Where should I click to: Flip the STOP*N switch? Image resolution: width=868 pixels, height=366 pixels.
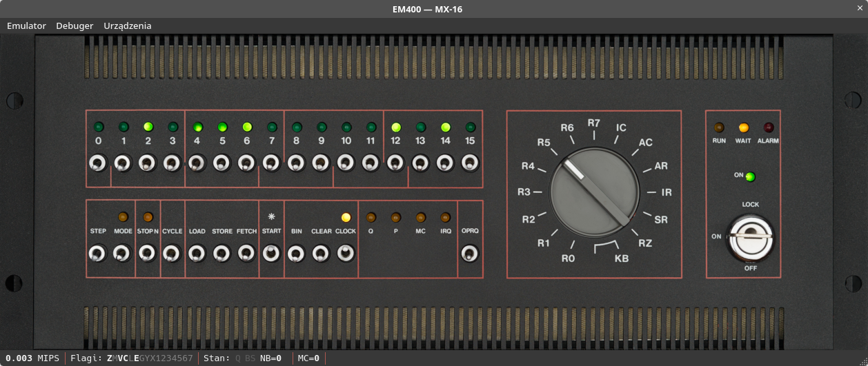[x=147, y=254]
